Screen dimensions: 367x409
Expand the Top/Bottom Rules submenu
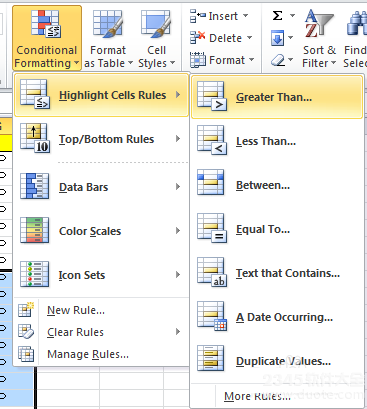(102, 139)
